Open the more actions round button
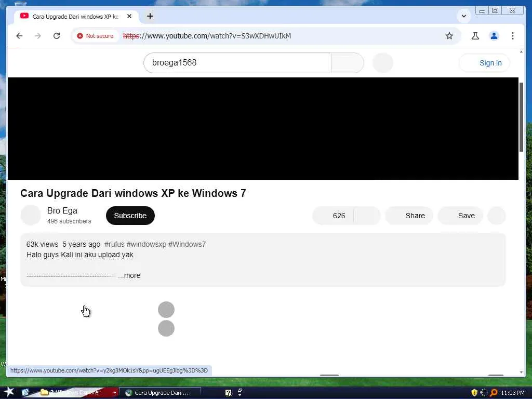The width and height of the screenshot is (532, 399). 496,216
